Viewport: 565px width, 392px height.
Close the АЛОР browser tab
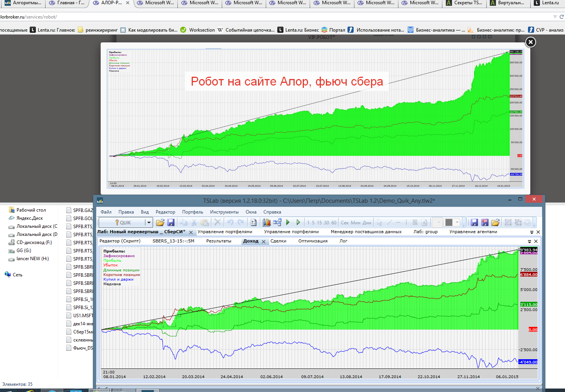(128, 3)
